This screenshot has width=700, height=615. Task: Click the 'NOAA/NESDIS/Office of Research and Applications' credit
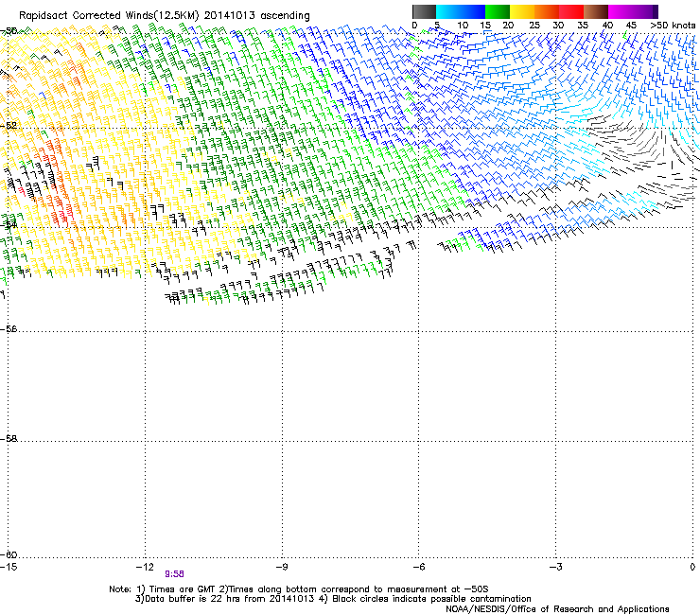[x=557, y=609]
